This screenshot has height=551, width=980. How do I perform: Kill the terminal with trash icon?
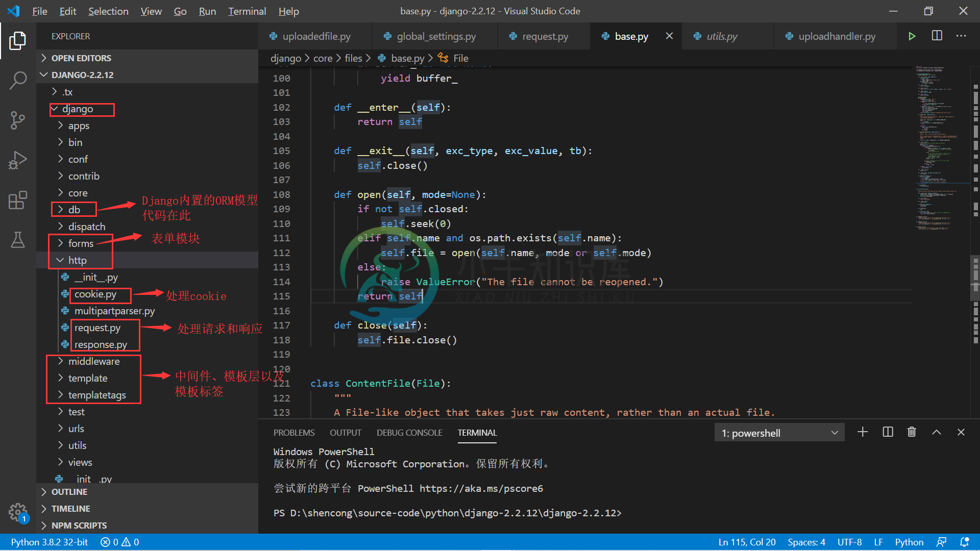pos(912,432)
